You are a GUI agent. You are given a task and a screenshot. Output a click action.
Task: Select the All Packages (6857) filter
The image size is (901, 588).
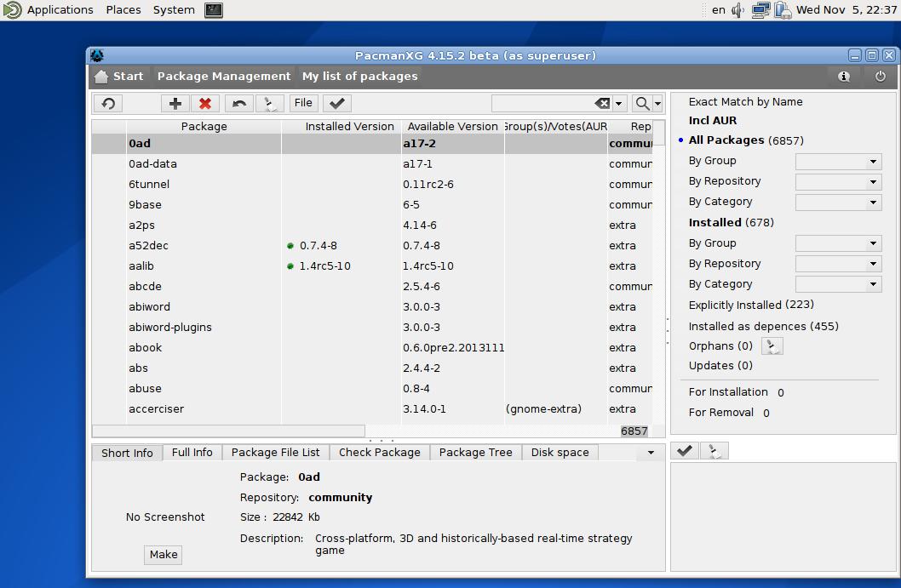pyautogui.click(x=746, y=140)
